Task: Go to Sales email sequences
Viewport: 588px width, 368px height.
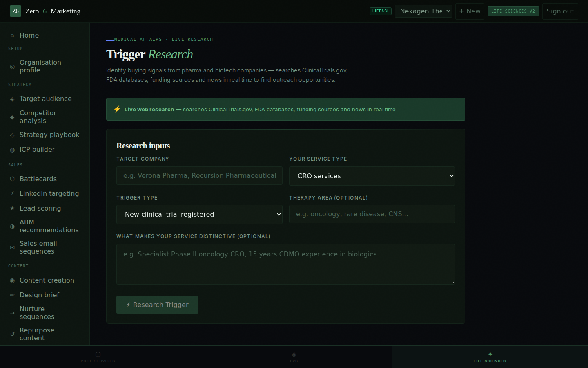Action: [45, 247]
